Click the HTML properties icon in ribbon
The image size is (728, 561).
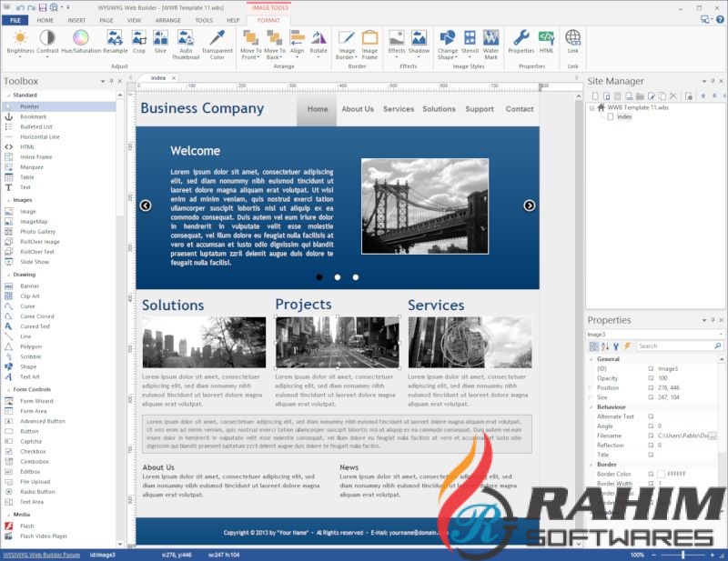[547, 37]
